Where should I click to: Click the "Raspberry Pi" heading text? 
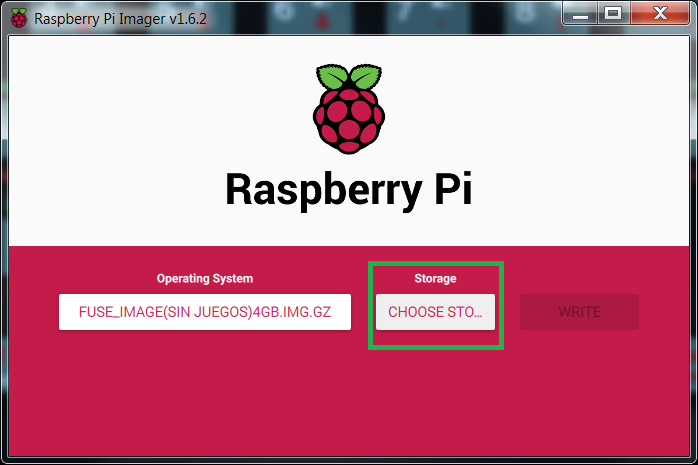(349, 190)
